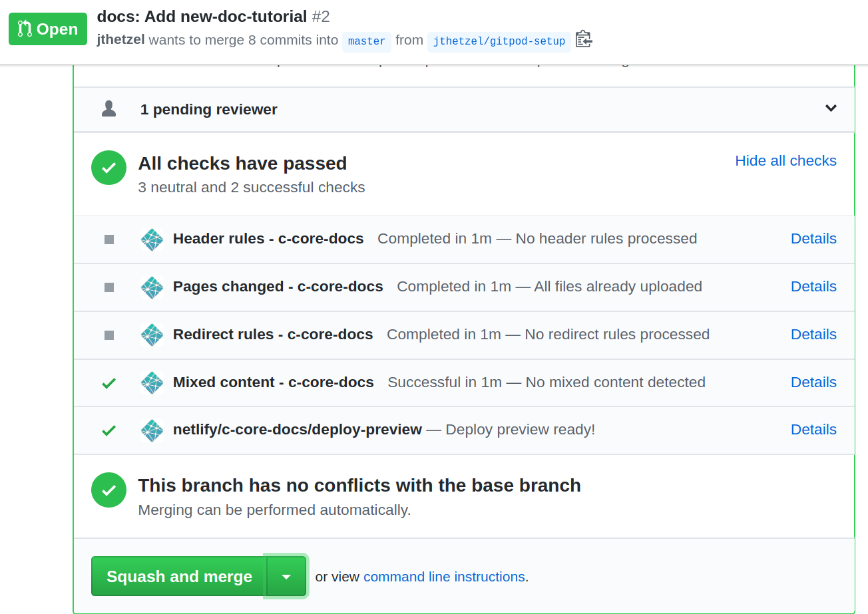This screenshot has width=868, height=614.
Task: Click the jthetzel author name
Action: click(x=121, y=40)
